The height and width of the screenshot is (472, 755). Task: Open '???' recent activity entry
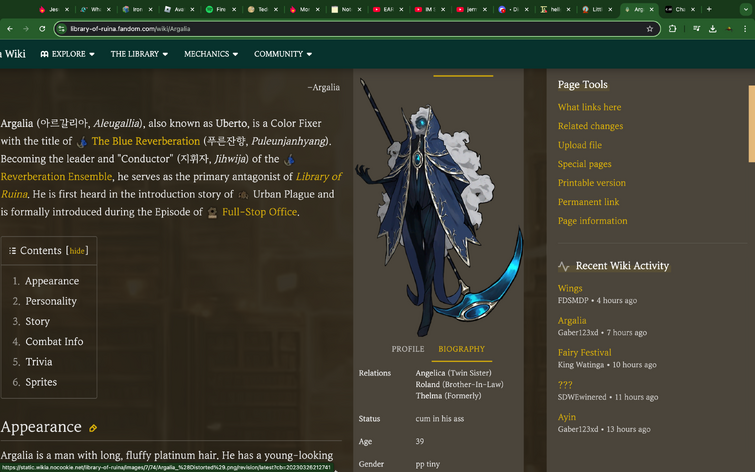point(565,385)
